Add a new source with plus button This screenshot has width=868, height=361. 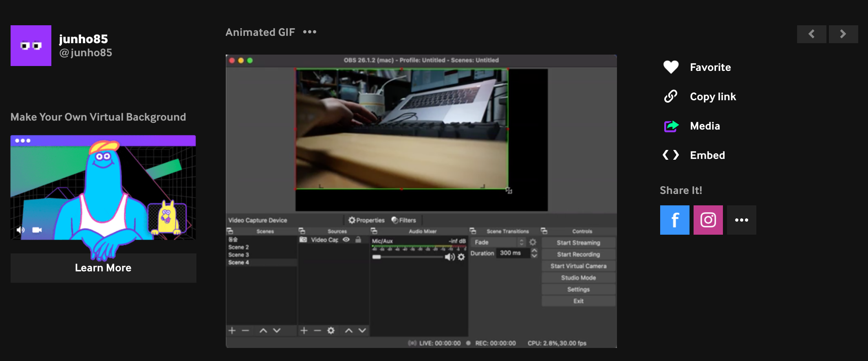tap(304, 330)
